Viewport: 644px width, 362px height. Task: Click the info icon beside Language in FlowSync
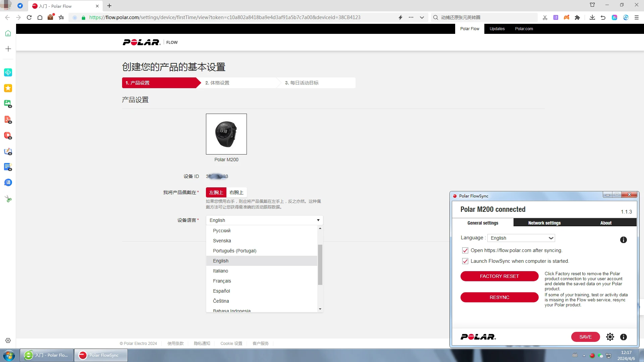point(624,240)
